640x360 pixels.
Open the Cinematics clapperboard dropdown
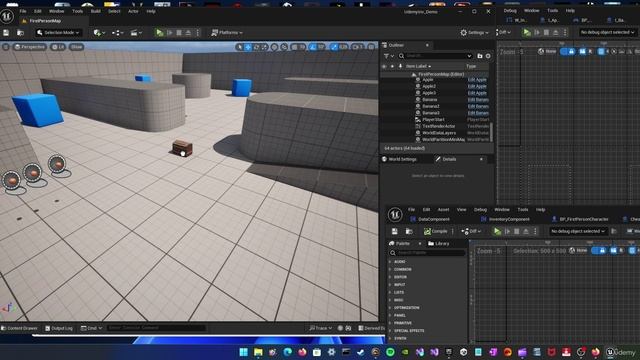pos(136,33)
